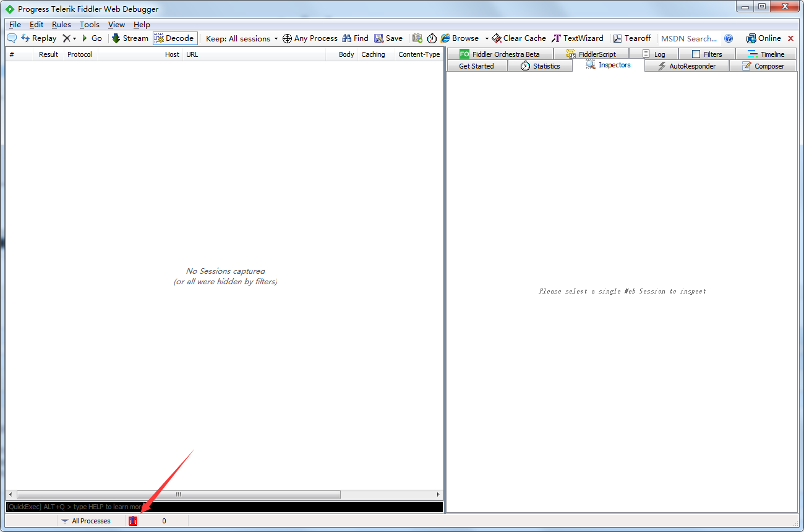Open the AutoResponder tab

pyautogui.click(x=686, y=66)
